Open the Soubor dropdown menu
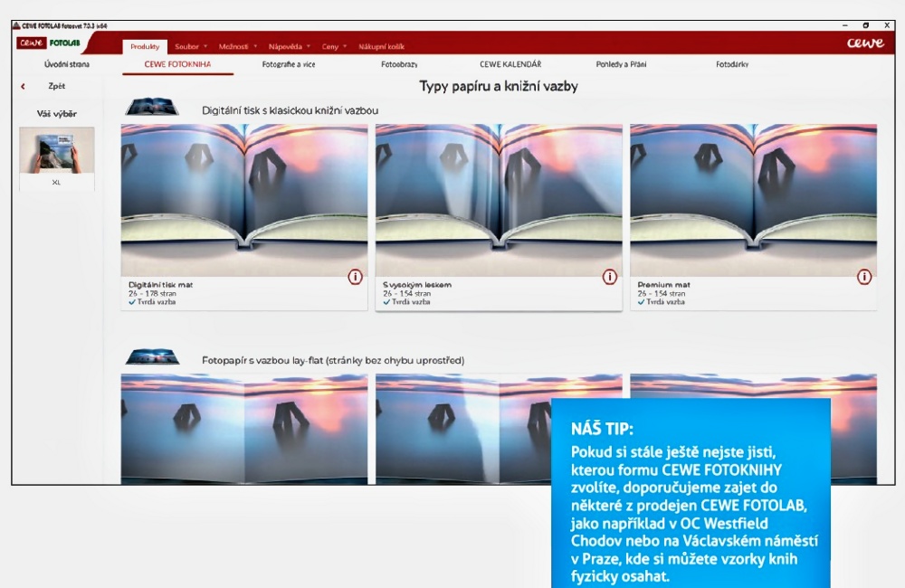Screen dimensions: 905x588 point(190,47)
